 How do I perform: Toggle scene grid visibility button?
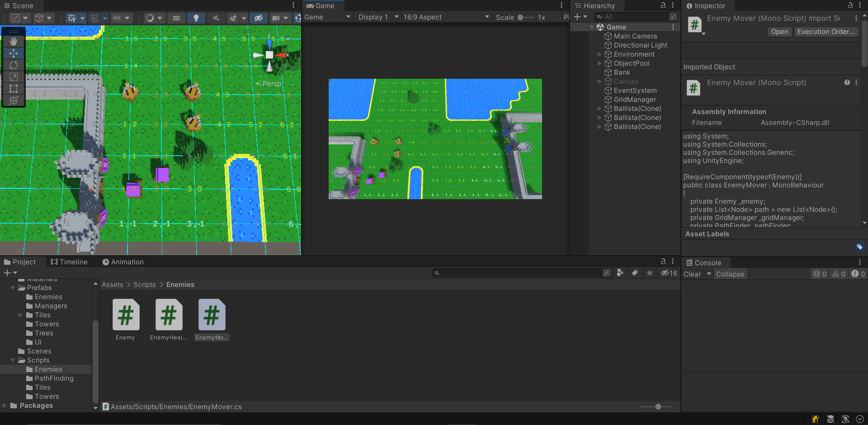72,18
